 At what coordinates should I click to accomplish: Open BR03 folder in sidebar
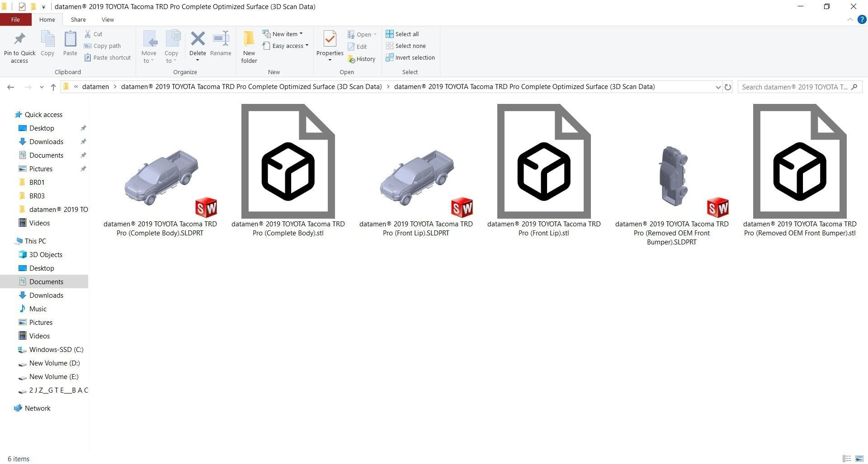pos(37,196)
